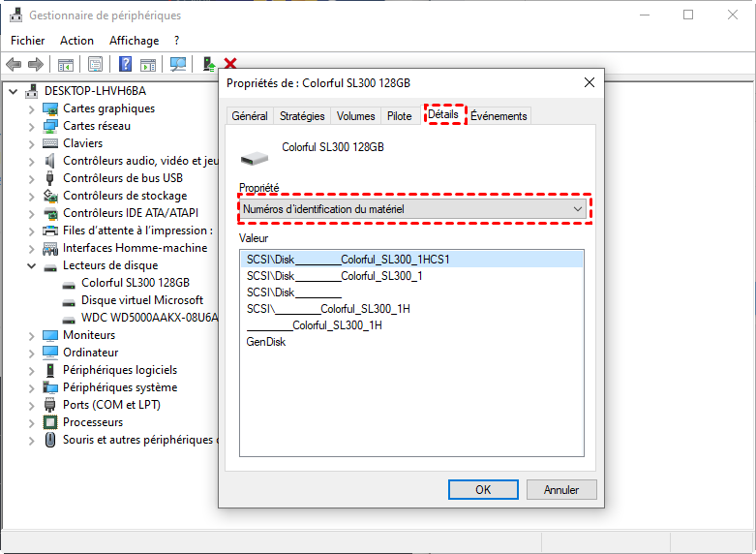Select the Détails tab

(443, 114)
